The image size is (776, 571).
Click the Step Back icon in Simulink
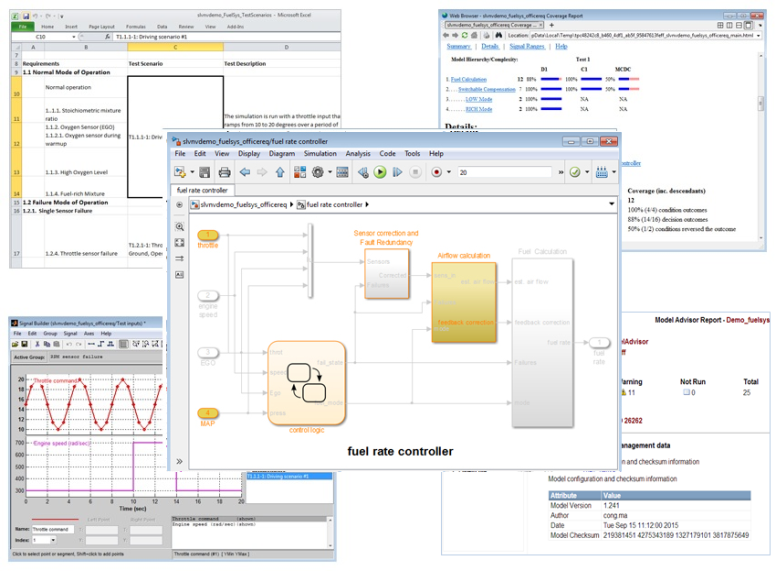pos(363,172)
